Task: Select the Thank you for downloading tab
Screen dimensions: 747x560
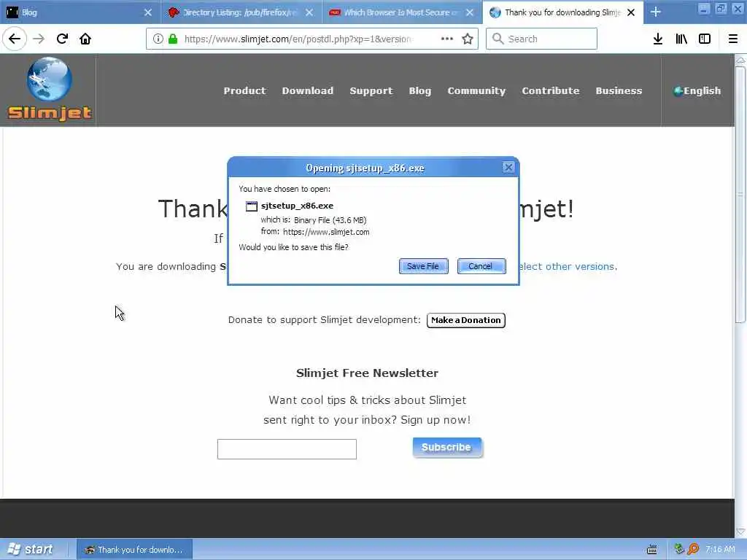Action: pos(563,12)
